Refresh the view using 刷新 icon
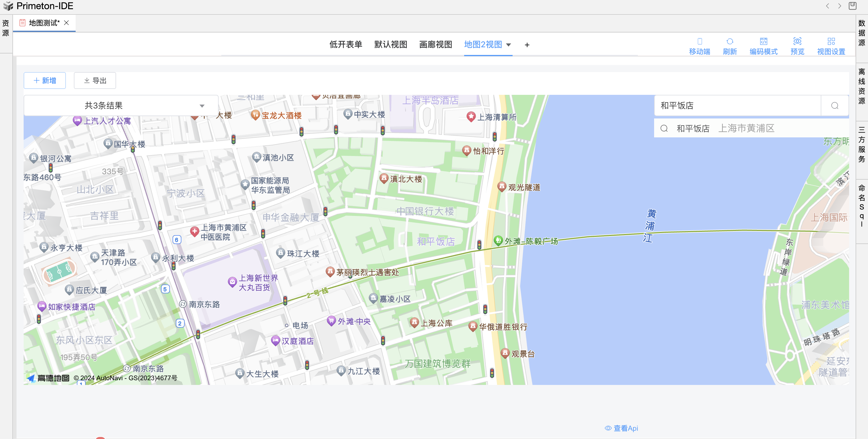This screenshot has width=868, height=439. [730, 46]
